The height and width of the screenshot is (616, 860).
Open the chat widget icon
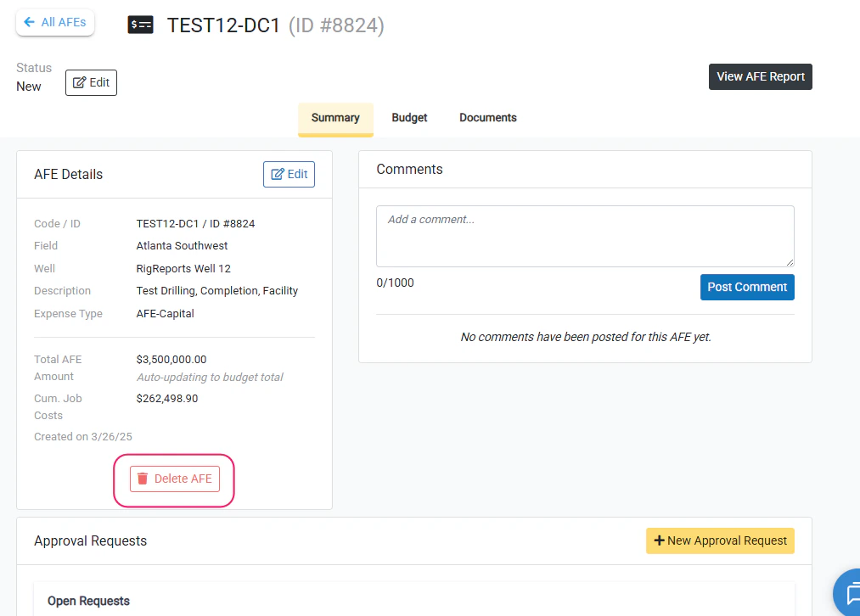tap(848, 594)
